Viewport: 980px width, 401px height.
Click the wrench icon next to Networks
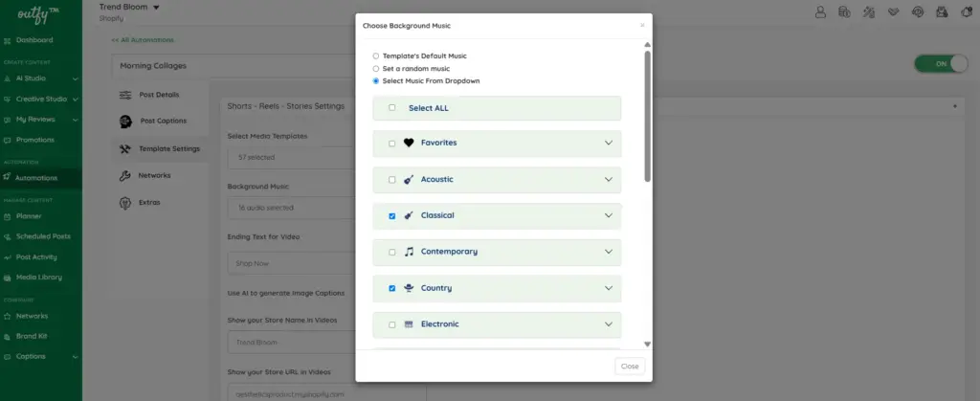point(125,175)
